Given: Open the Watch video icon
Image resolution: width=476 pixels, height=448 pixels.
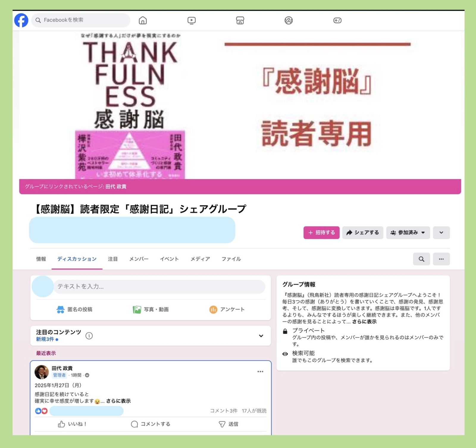Looking at the screenshot, I should point(192,20).
